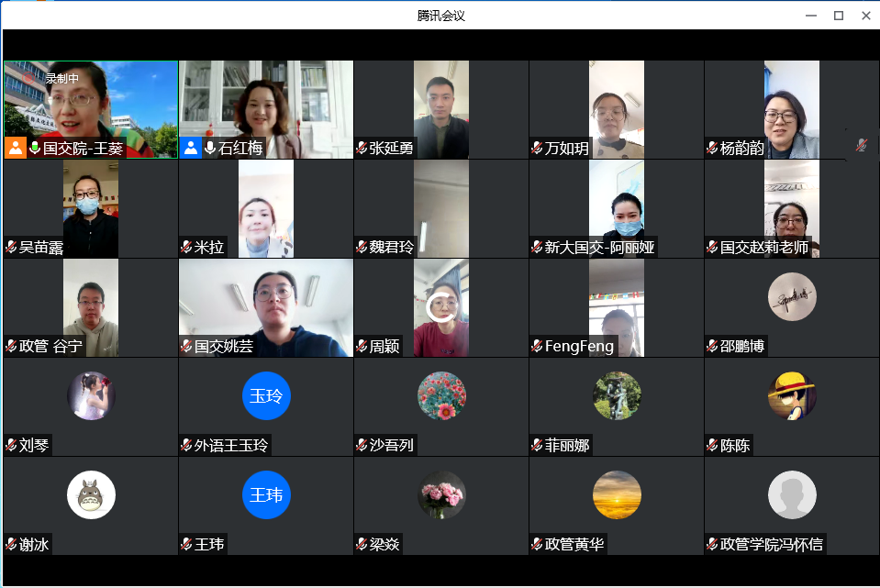
Task: Click the muted mic icon of 张延勇
Action: 362,148
